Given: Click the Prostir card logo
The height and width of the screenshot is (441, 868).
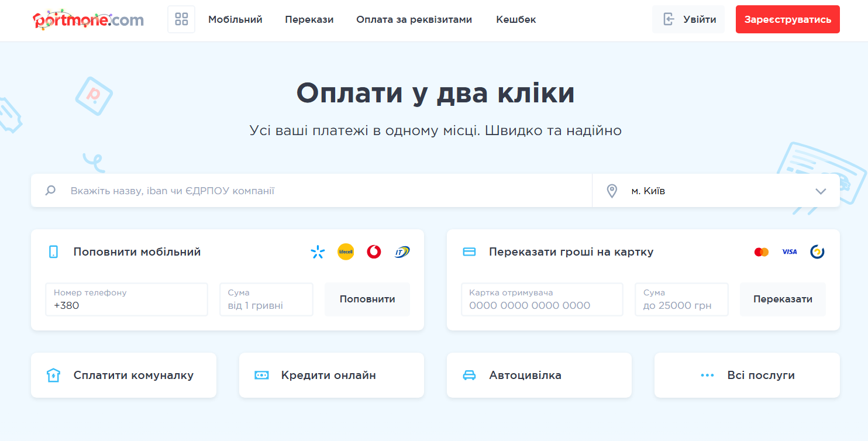Looking at the screenshot, I should (818, 252).
